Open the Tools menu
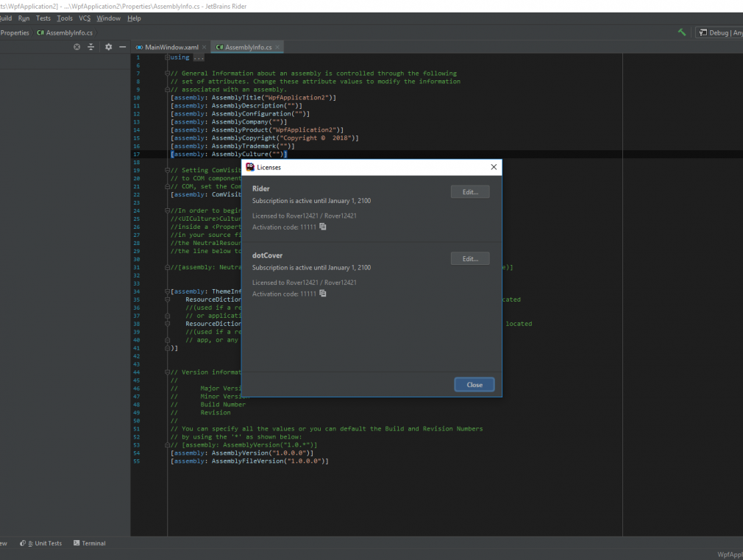The width and height of the screenshot is (743, 560). click(65, 18)
